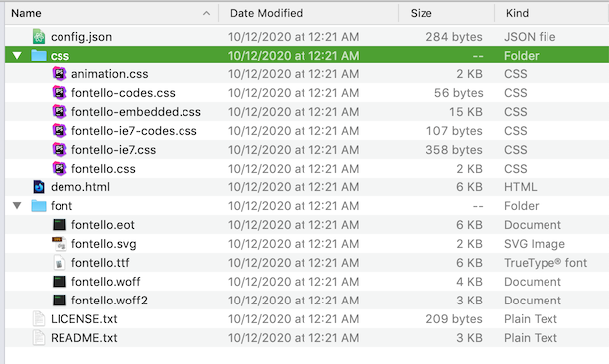The image size is (609, 364).
Task: Select the css folder name
Action: pos(60,56)
